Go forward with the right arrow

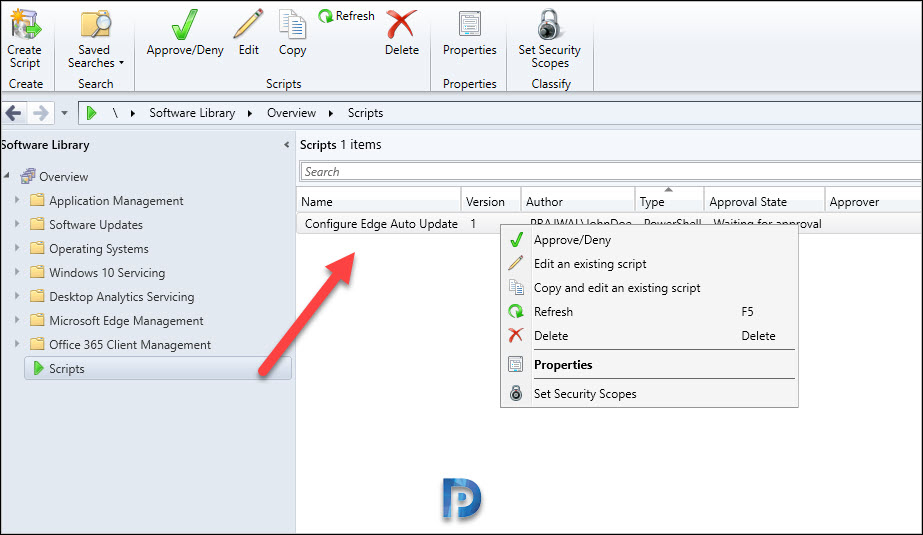pyautogui.click(x=41, y=112)
